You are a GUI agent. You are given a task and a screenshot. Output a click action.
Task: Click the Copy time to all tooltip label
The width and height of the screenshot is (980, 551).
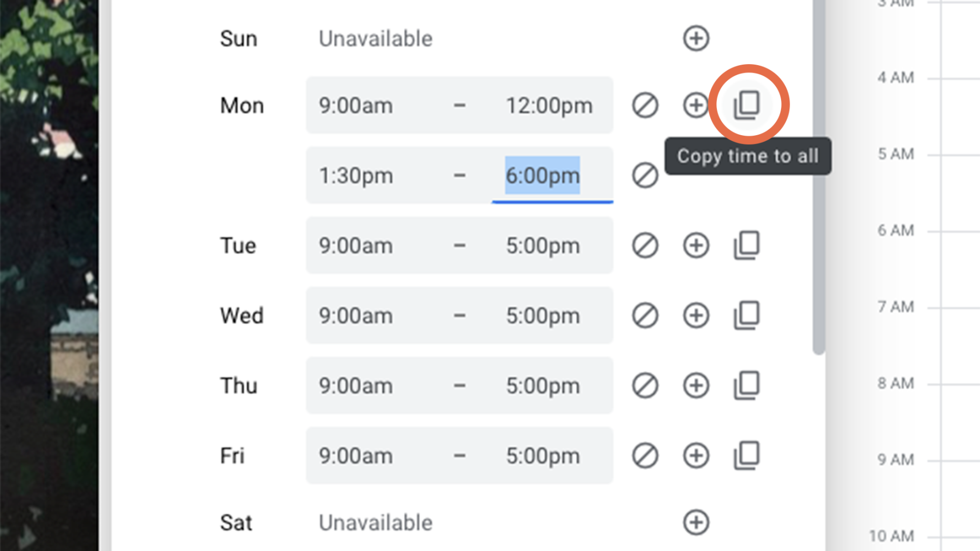748,156
